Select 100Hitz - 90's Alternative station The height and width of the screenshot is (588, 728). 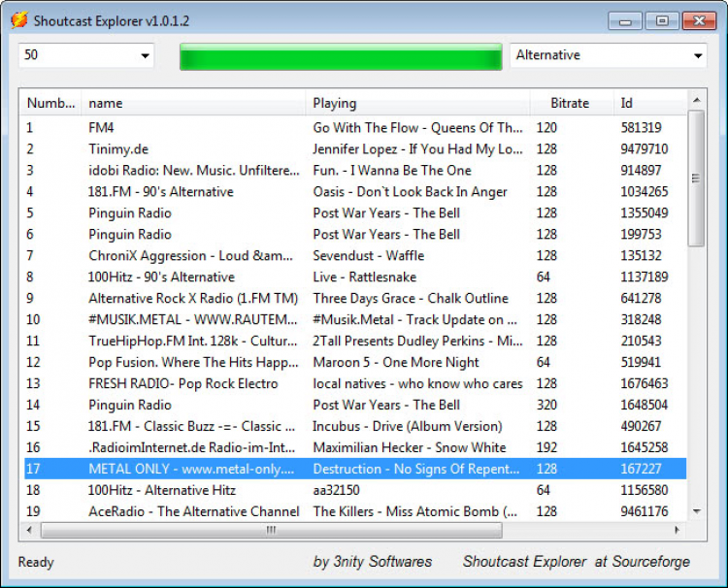click(x=355, y=278)
